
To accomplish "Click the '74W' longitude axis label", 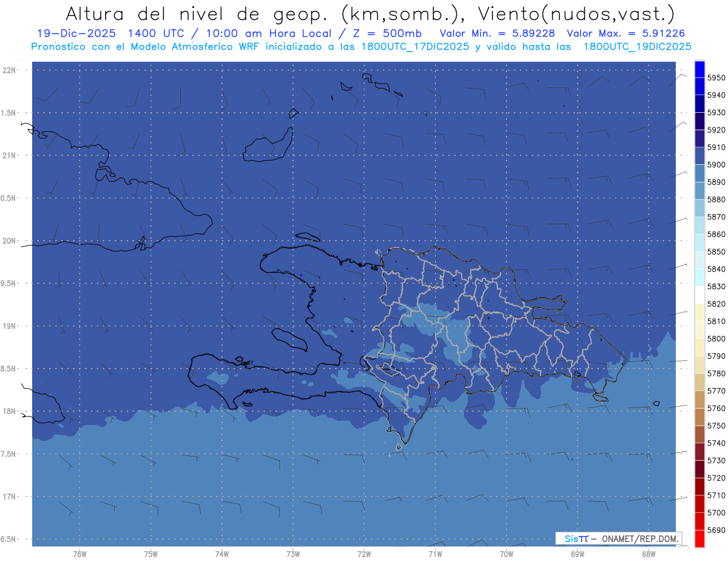I will point(222,554).
